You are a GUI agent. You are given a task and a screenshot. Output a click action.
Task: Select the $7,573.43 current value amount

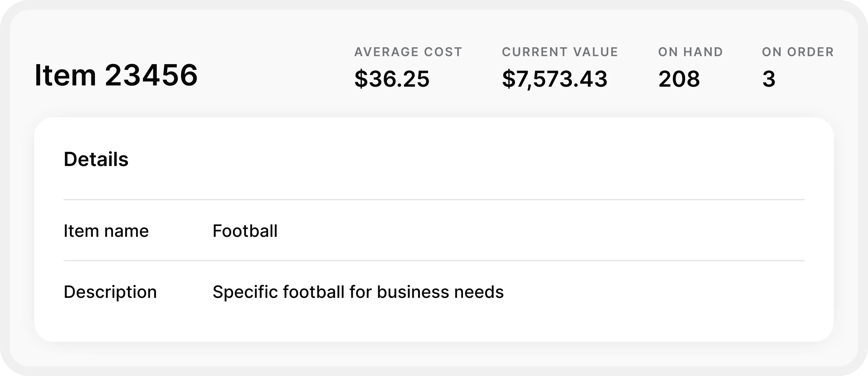(x=555, y=79)
